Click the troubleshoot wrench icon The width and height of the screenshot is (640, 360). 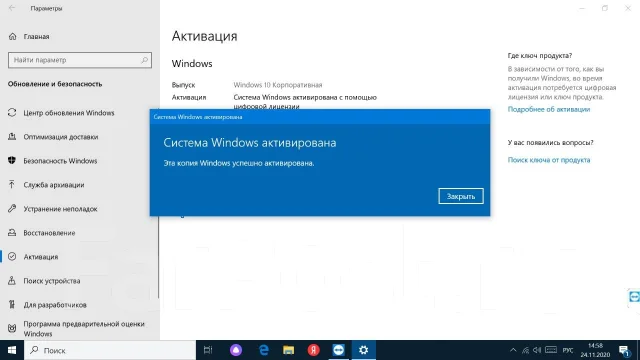coord(12,209)
